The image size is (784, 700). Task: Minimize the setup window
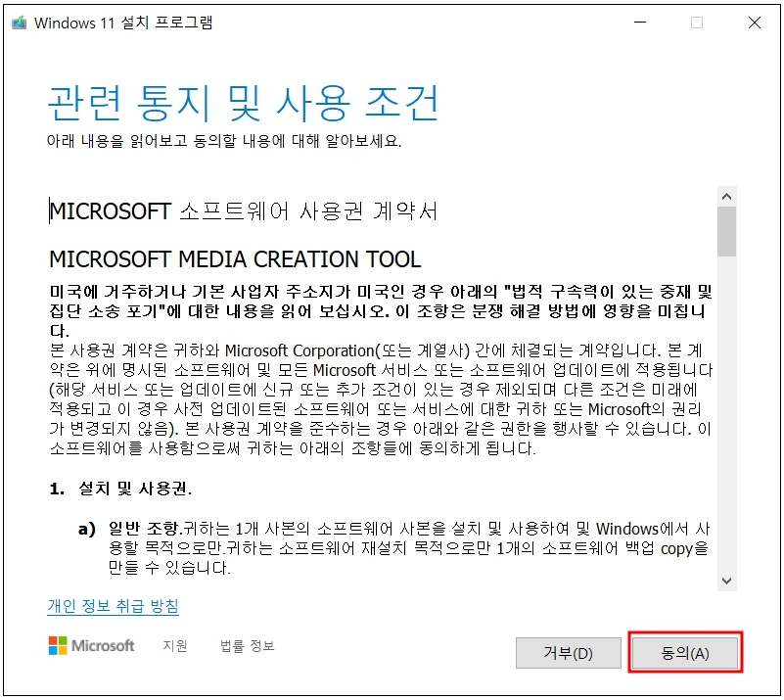click(x=640, y=23)
